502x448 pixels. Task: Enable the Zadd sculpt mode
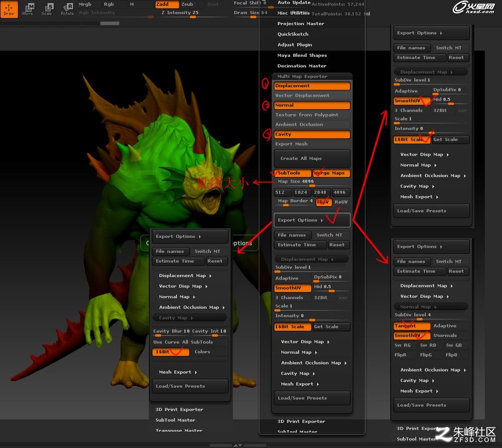pyautogui.click(x=167, y=4)
